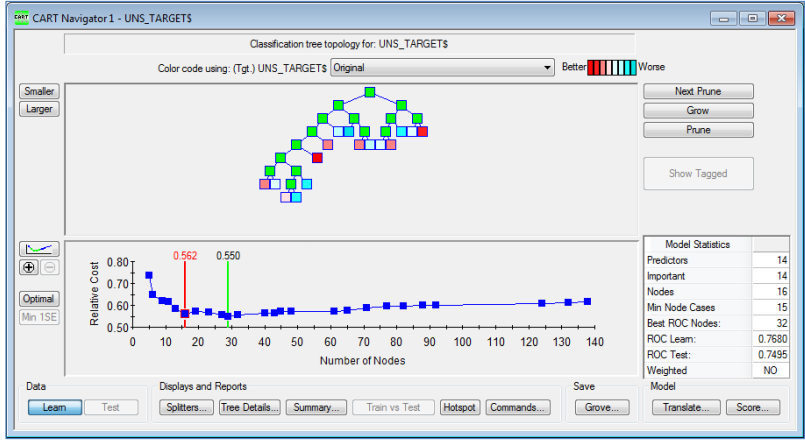Viewport: 805px width, 440px height.
Task: Click the ROC Learn value 0.7680
Action: 770,339
